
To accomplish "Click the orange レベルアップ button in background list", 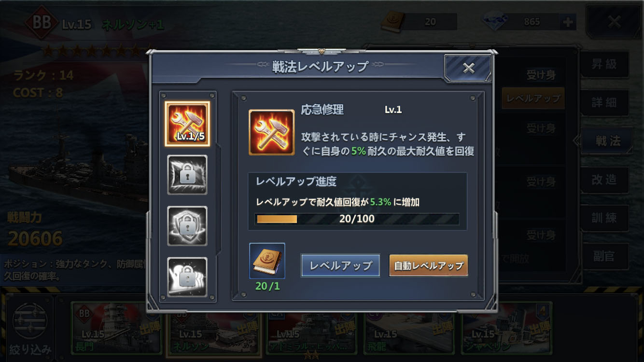I will (533, 98).
